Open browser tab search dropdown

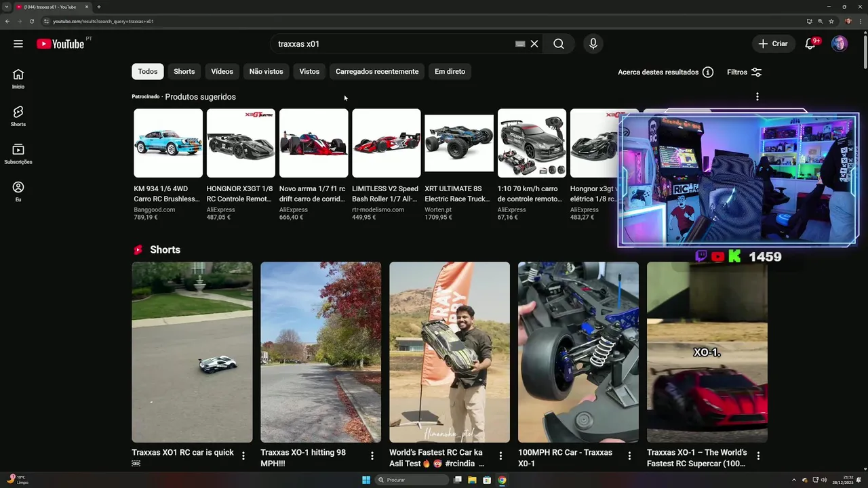[7, 7]
